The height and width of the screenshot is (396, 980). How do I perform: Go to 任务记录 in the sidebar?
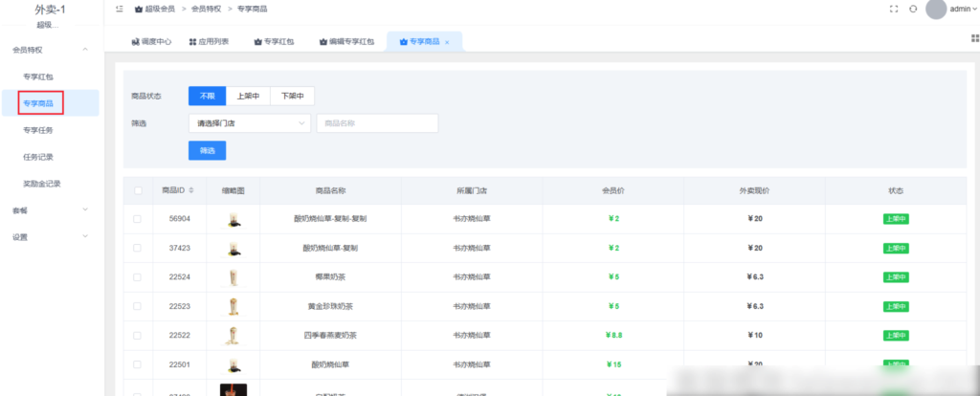[x=38, y=158]
